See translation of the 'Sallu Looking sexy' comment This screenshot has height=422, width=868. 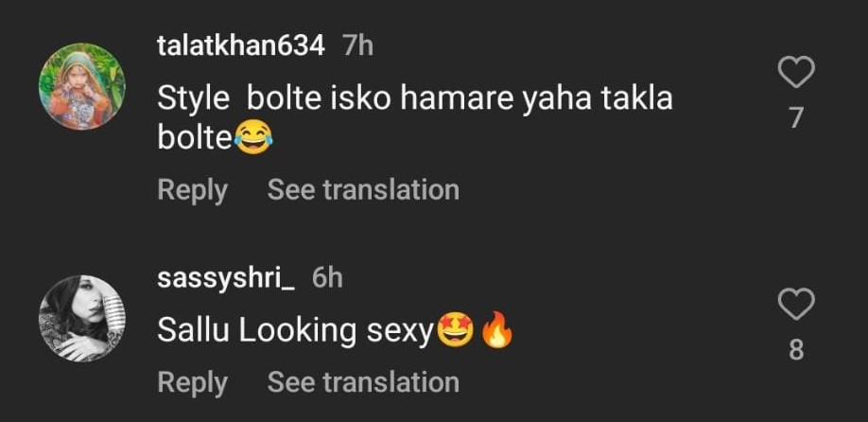pos(363,382)
